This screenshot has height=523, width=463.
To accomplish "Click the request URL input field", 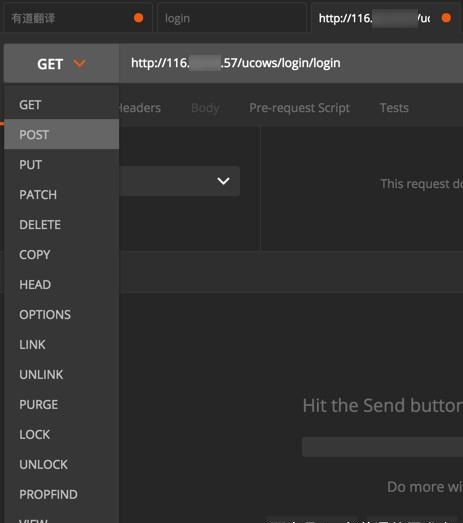I will 291,63.
